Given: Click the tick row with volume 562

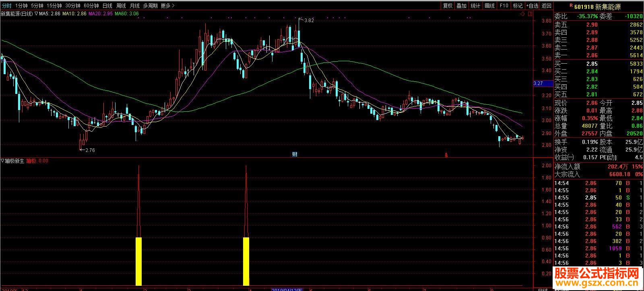Looking at the screenshot, I should click(x=599, y=227).
